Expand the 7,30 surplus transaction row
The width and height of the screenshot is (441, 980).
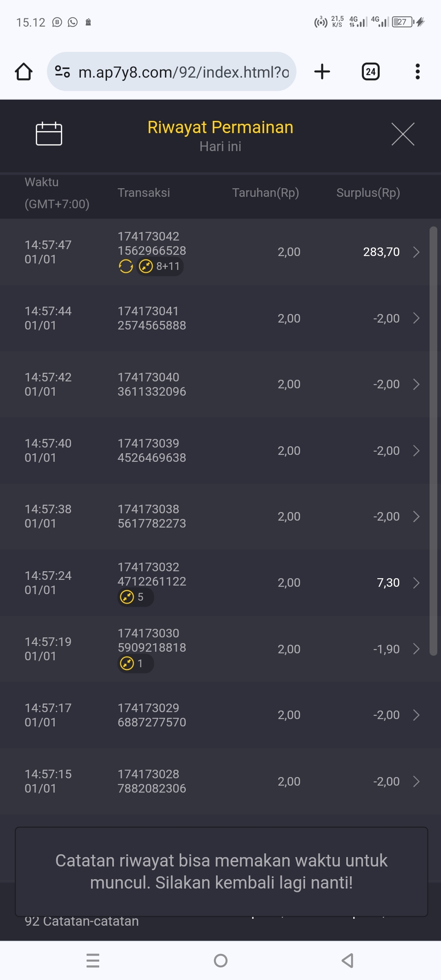pyautogui.click(x=416, y=583)
